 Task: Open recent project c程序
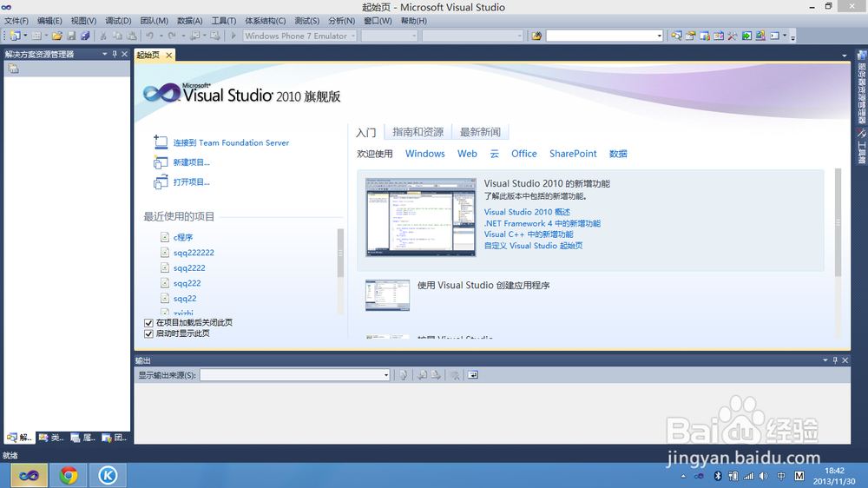(183, 237)
